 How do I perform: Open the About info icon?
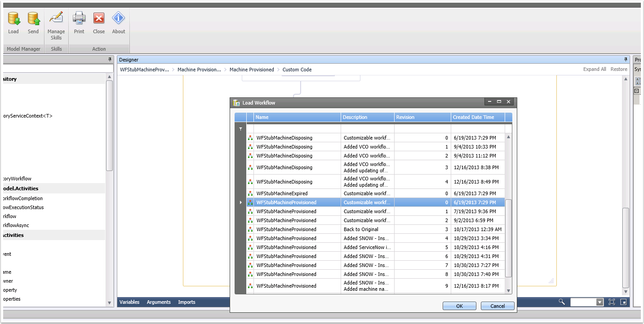pos(119,18)
